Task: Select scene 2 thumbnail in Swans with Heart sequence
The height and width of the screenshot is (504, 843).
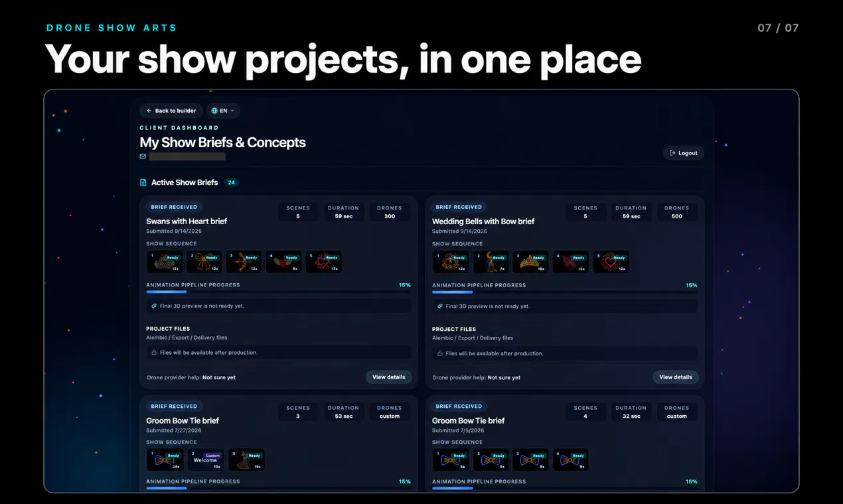Action: pyautogui.click(x=204, y=262)
